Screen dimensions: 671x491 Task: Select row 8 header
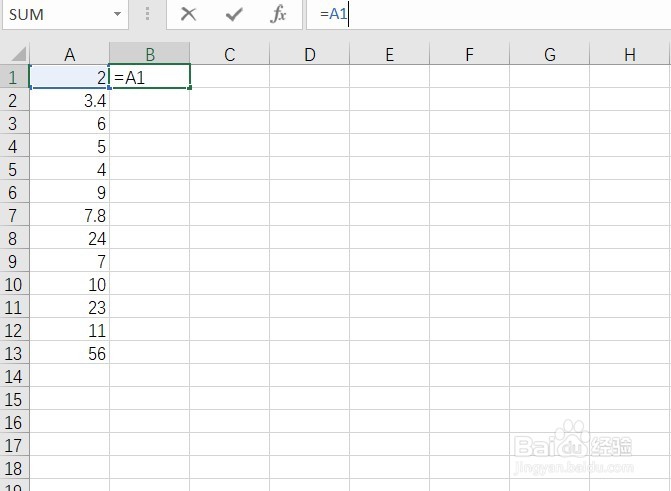(14, 238)
